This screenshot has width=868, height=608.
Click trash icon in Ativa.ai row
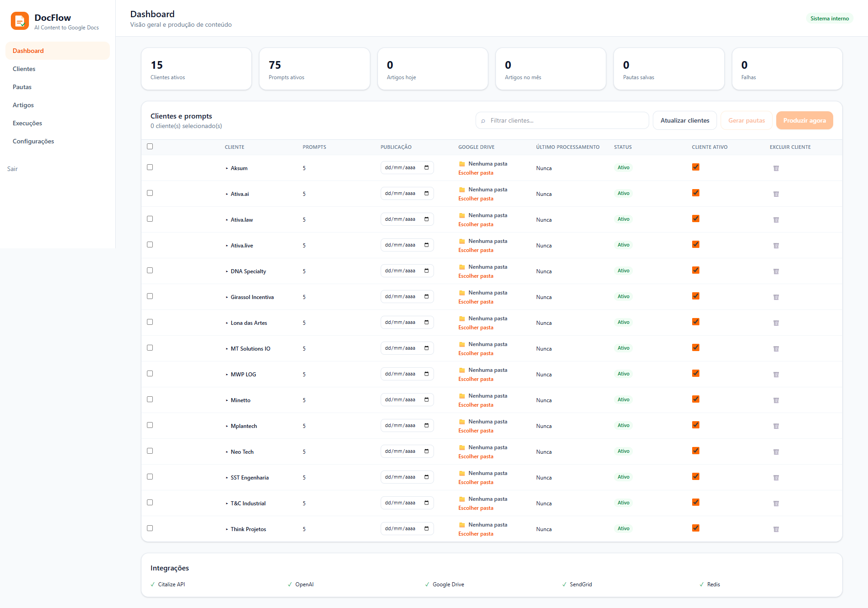point(776,194)
